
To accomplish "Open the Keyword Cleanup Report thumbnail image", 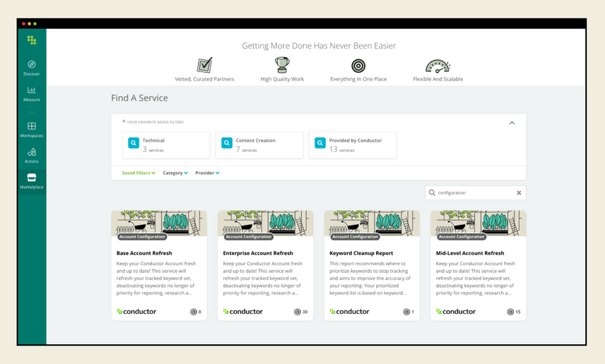I will [x=372, y=223].
